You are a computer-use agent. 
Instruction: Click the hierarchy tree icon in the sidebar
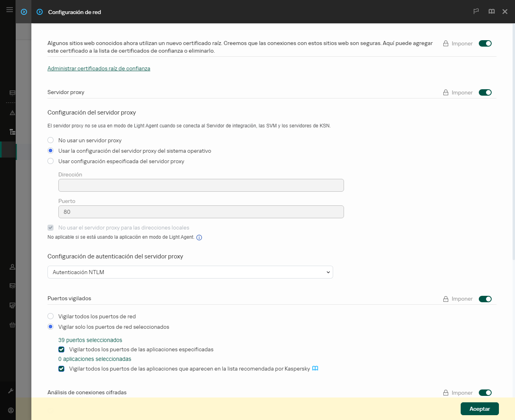coord(12,131)
